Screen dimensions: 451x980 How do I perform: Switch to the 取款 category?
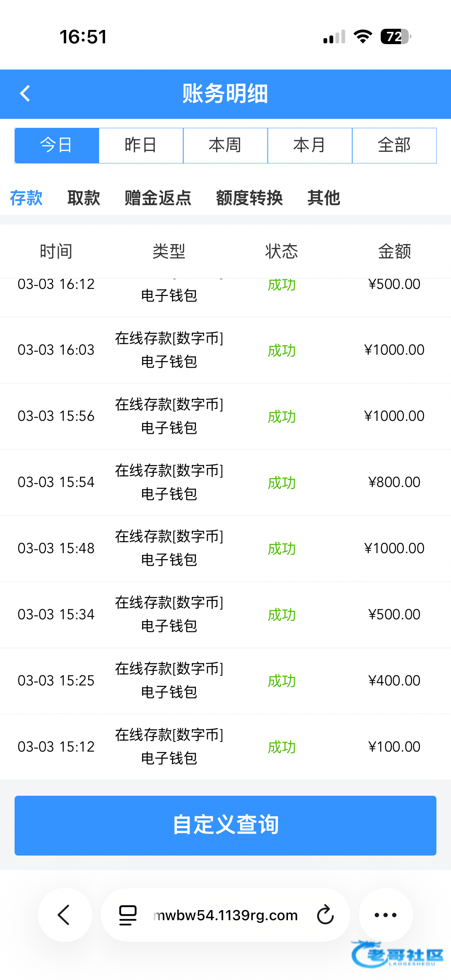tap(84, 198)
